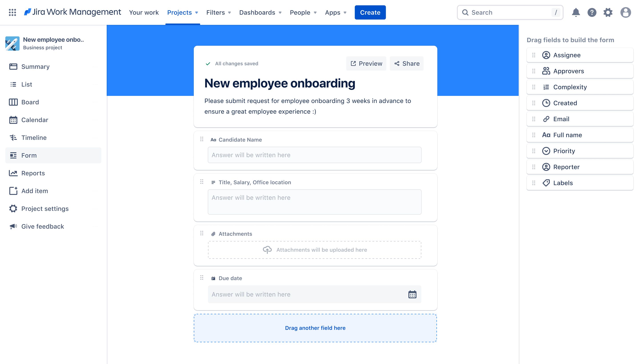Click the Board icon in sidebar
Viewport: 640px width, 364px height.
coord(13,102)
